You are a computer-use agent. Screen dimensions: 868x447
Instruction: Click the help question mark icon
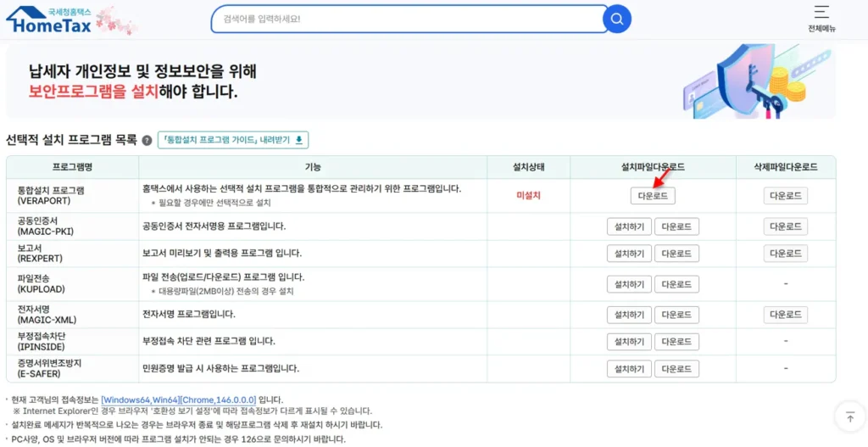click(x=147, y=141)
